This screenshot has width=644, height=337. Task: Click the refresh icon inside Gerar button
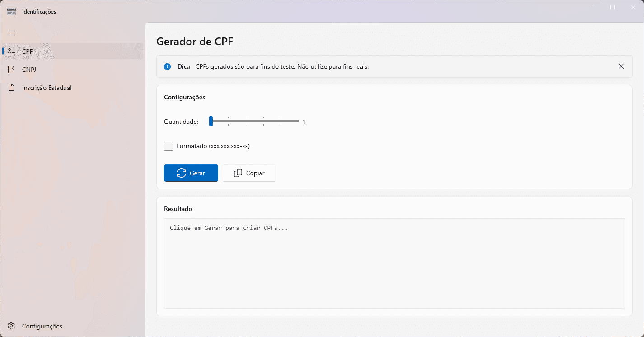(x=182, y=173)
